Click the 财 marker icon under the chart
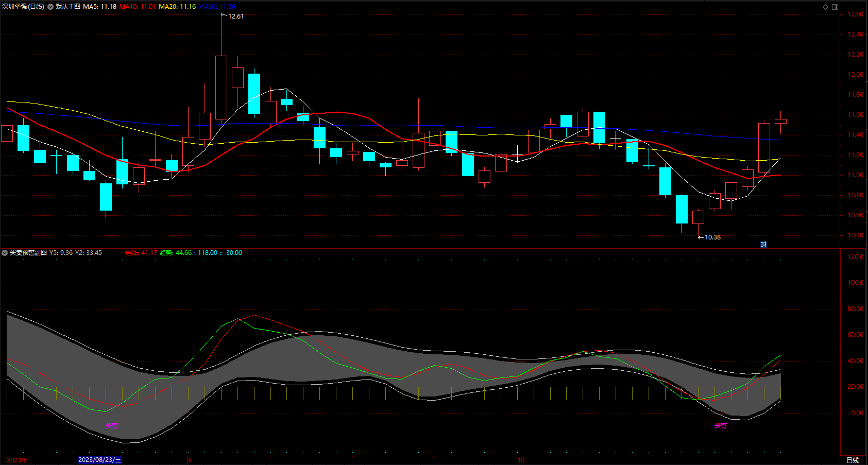This screenshot has height=465, width=868. click(x=763, y=244)
